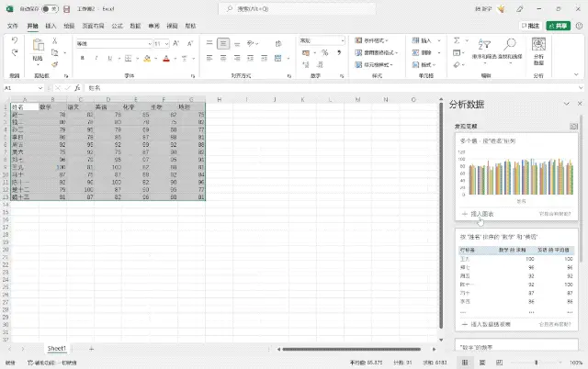Select the Sheet1 tab
This screenshot has width=588, height=369.
coord(57,349)
